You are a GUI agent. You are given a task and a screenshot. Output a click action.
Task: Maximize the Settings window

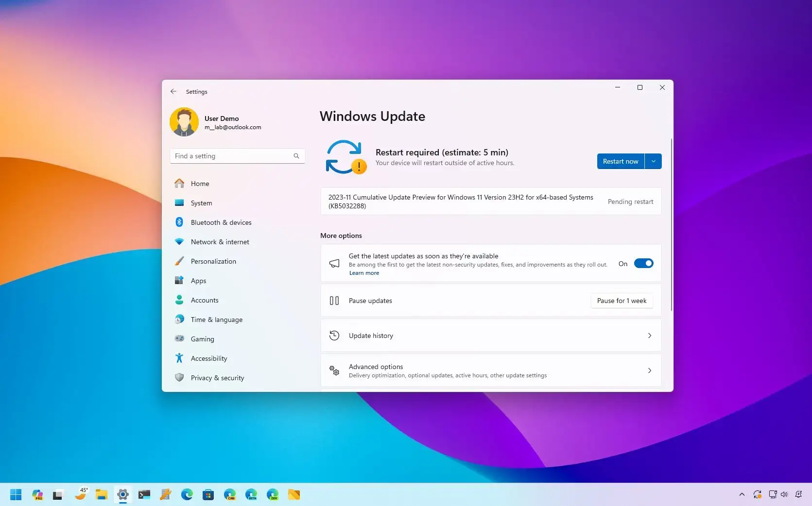coord(640,87)
